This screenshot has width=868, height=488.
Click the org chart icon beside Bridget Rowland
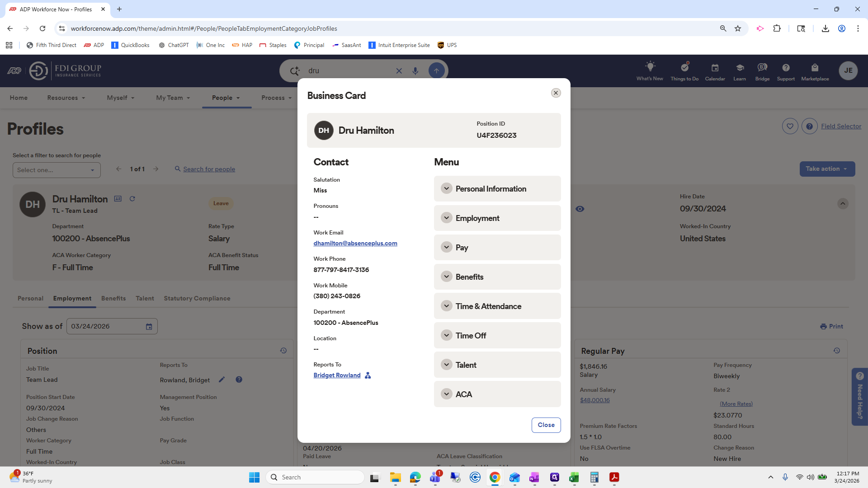pyautogui.click(x=368, y=375)
